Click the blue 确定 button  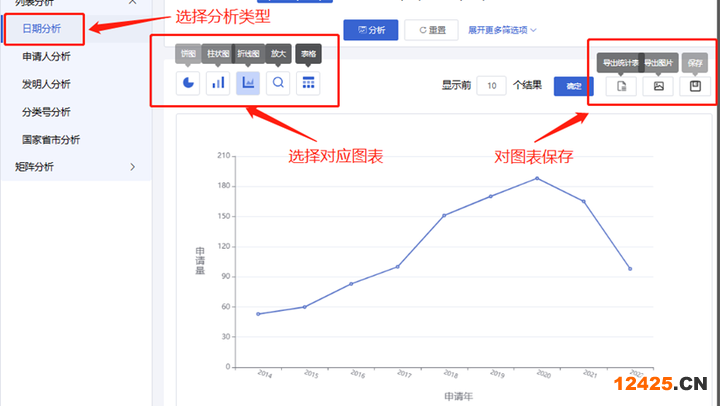point(573,86)
